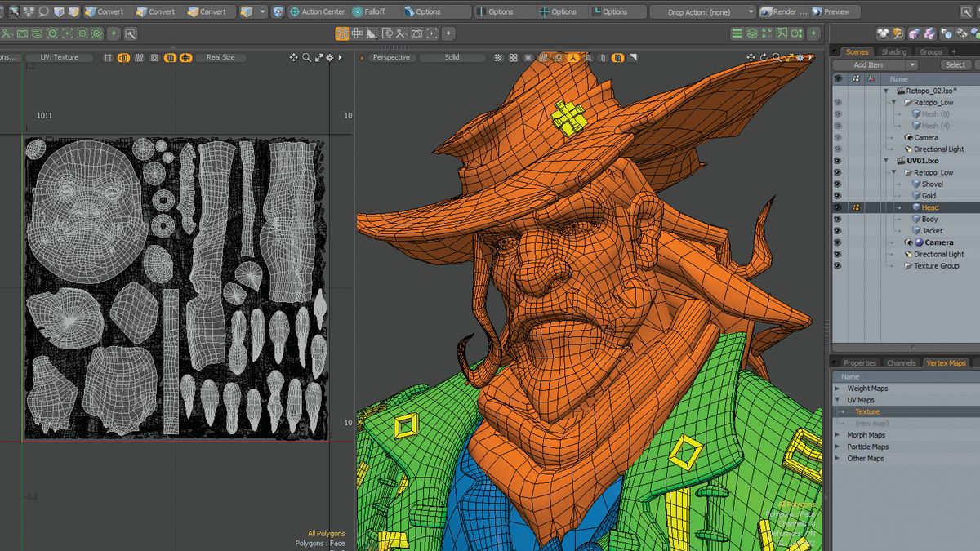
Task: Collapse the UV01.lxo scene tree
Action: [x=886, y=160]
